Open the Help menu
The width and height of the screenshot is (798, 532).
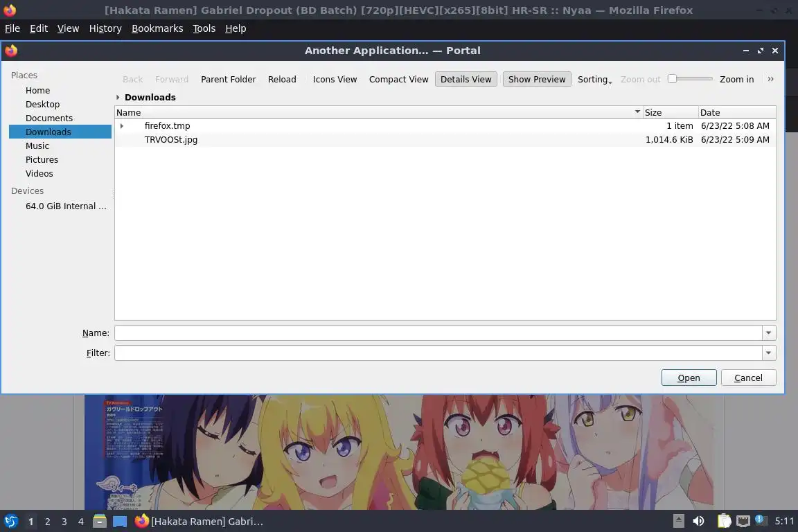236,28
